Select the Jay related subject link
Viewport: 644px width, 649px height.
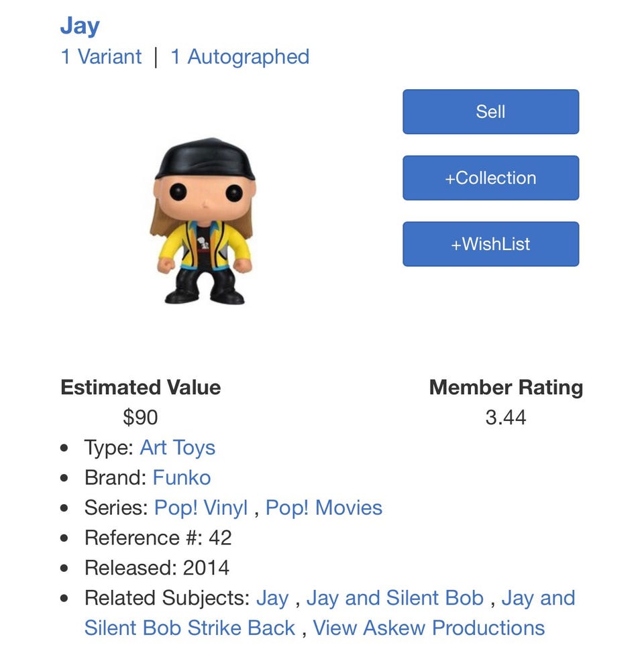272,598
